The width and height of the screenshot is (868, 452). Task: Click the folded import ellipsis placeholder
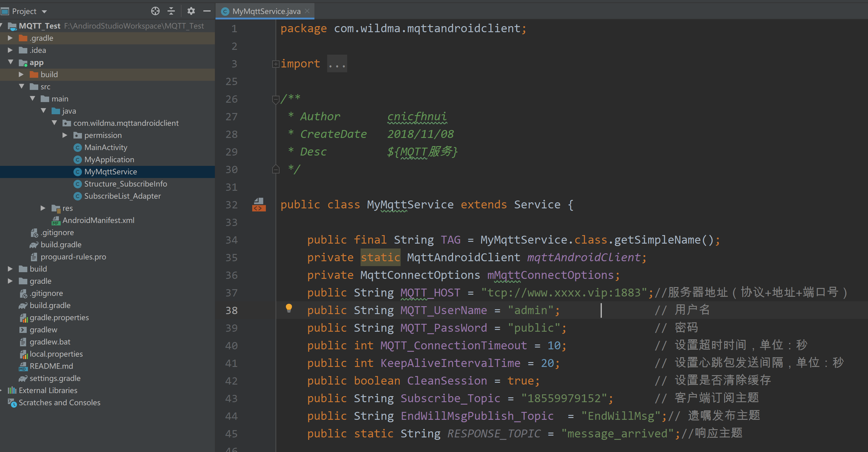[337, 64]
